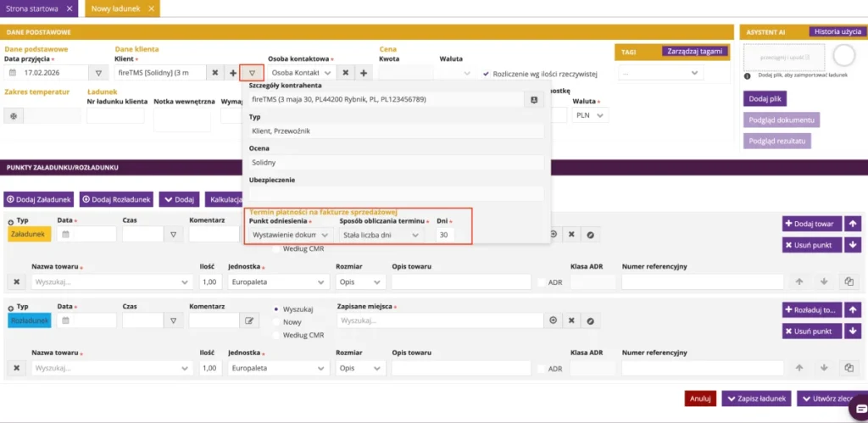Click the Zarządzaj tagami button

click(x=695, y=52)
